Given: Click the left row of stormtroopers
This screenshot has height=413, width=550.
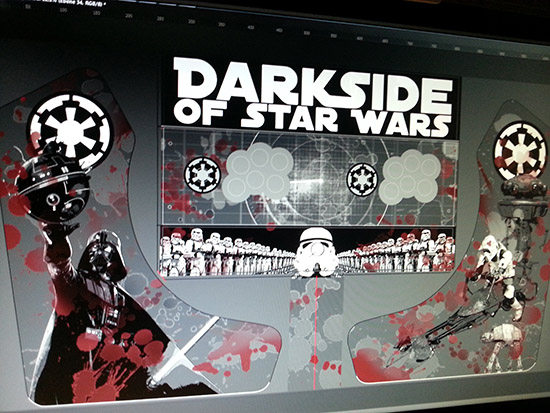Looking at the screenshot, I should (227, 252).
